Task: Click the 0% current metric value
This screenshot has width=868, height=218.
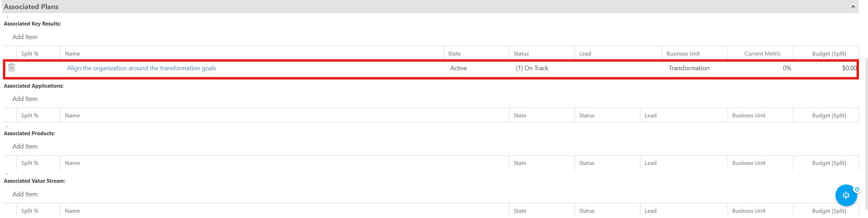Action: (x=787, y=68)
